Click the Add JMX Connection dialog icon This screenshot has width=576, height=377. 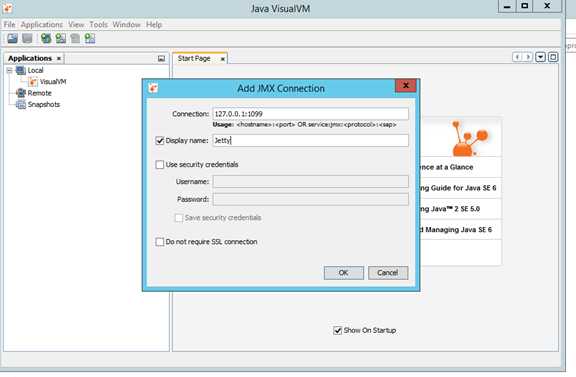click(x=153, y=88)
